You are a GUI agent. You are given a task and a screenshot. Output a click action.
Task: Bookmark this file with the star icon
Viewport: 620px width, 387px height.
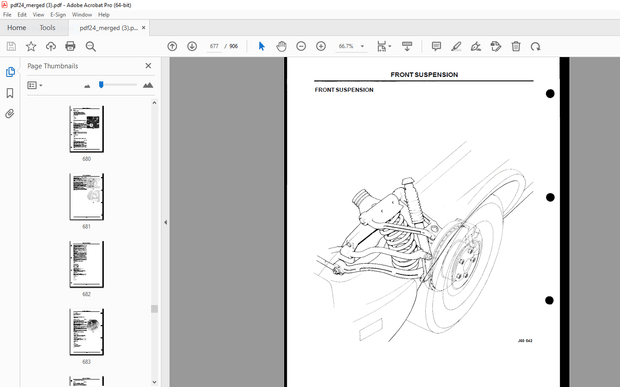(x=31, y=47)
